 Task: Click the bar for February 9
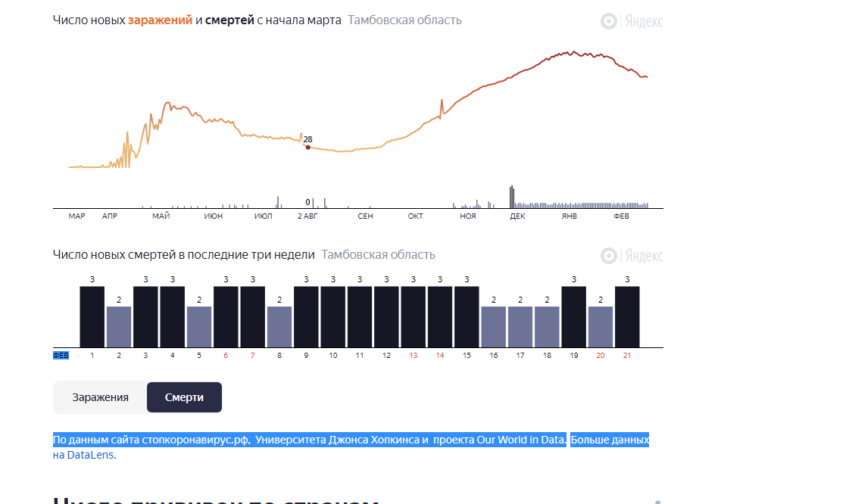tap(306, 317)
